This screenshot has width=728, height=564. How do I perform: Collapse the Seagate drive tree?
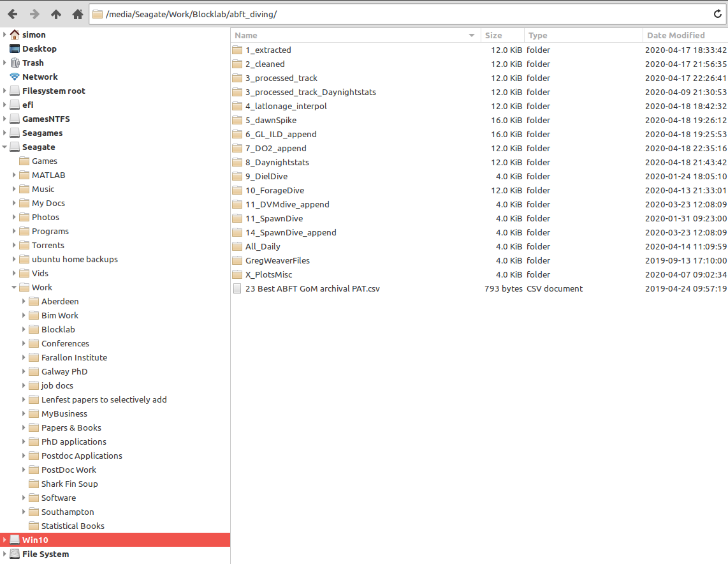(x=5, y=147)
